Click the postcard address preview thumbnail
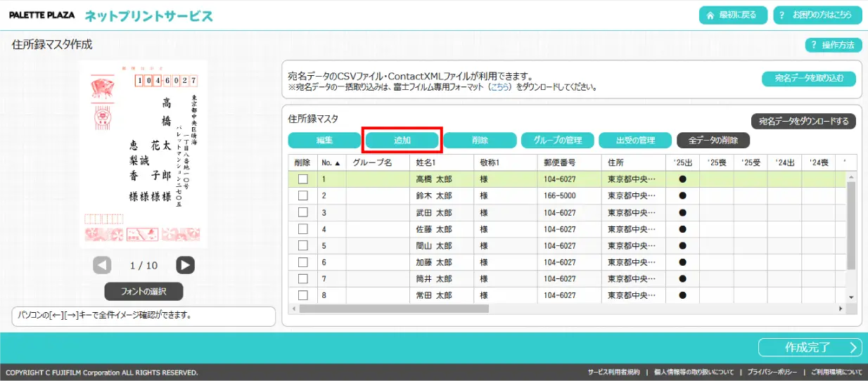Image resolution: width=868 pixels, height=381 pixels. [143, 154]
